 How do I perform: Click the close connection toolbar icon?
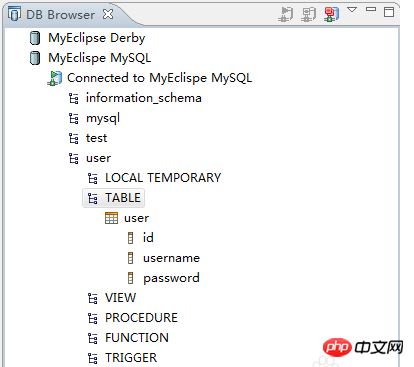coord(309,14)
